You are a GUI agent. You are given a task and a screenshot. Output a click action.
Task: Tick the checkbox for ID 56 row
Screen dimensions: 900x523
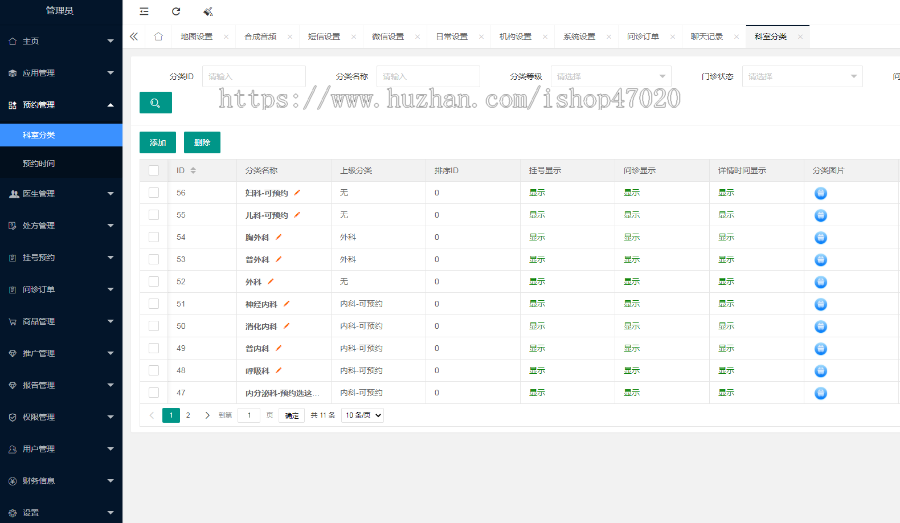point(154,193)
